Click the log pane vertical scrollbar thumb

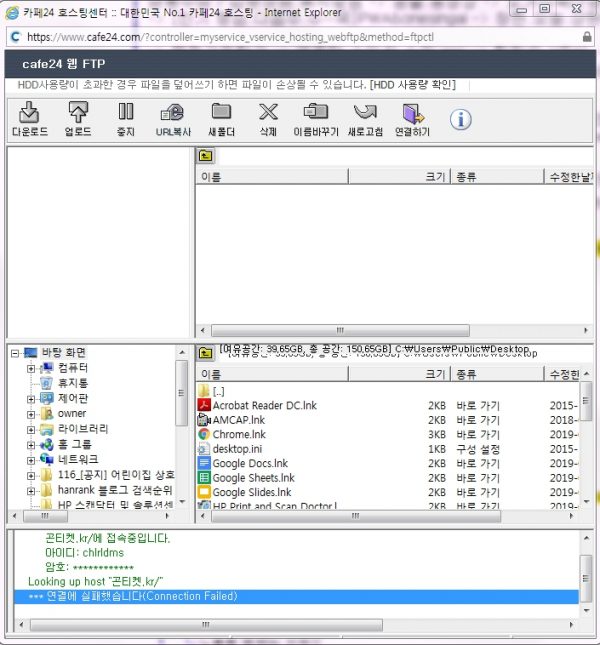click(x=586, y=578)
